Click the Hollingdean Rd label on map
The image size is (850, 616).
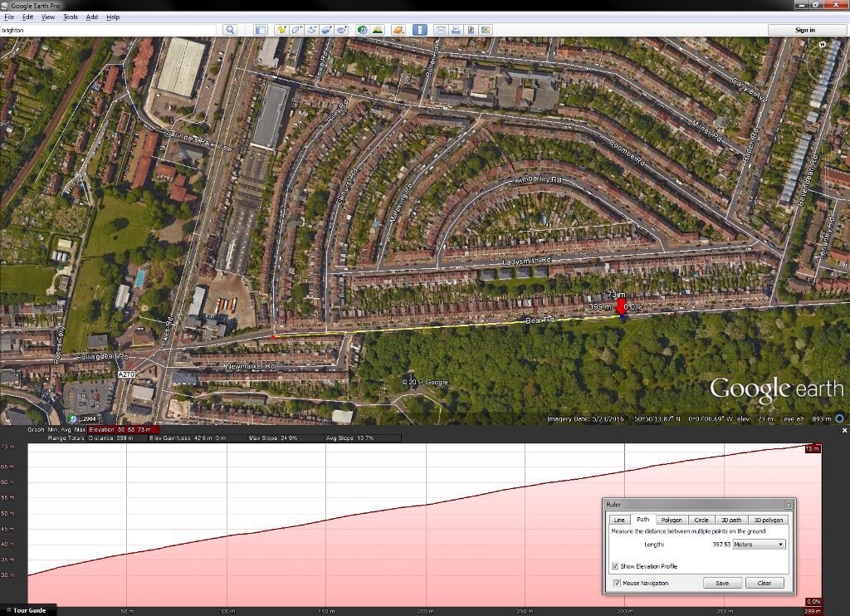tap(102, 357)
